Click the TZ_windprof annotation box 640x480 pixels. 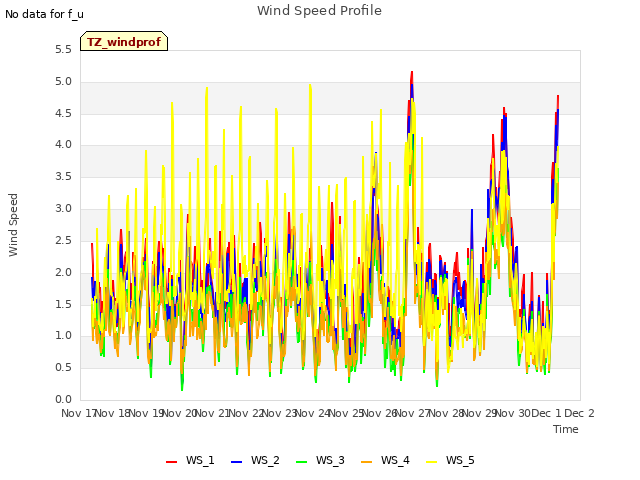click(124, 41)
